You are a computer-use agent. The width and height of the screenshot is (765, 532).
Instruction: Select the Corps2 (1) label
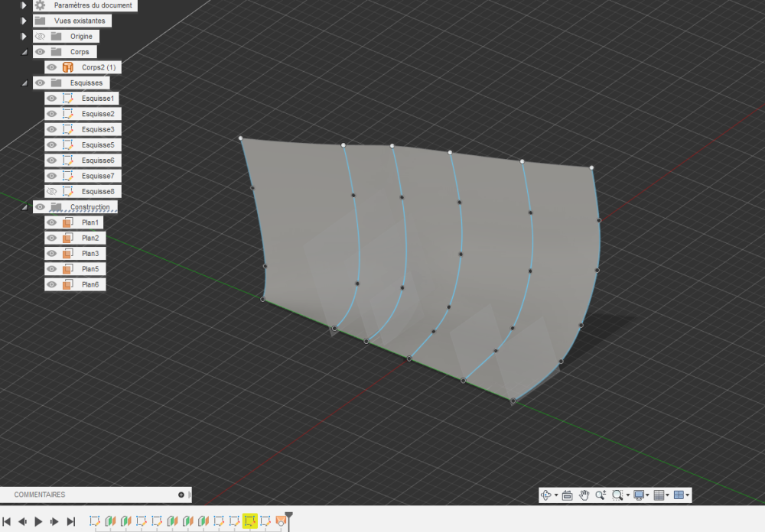(99, 67)
